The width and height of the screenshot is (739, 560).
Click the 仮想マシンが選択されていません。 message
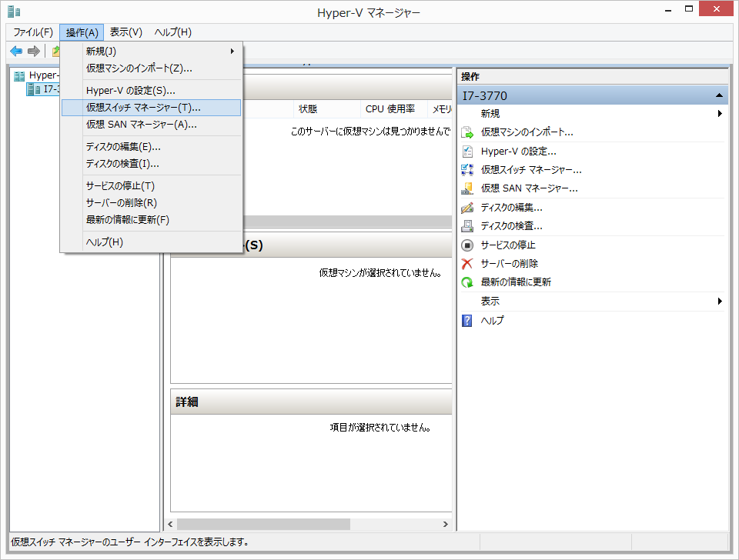click(380, 273)
